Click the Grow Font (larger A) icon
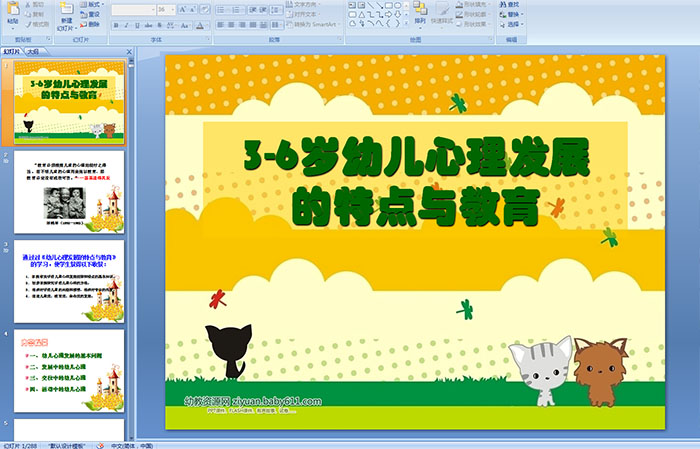This screenshot has width=700, height=449. tap(183, 9)
